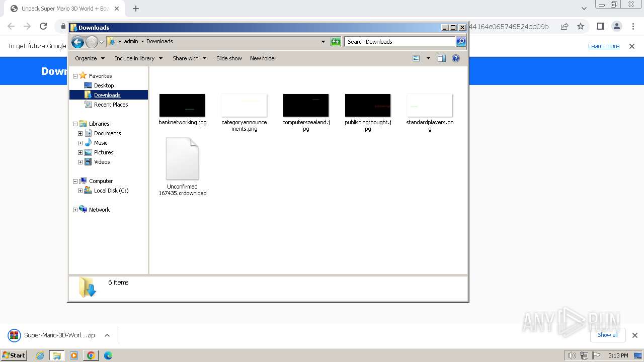Screen dimensions: 644x362
Task: Click Show all downloads button
Action: point(607,335)
